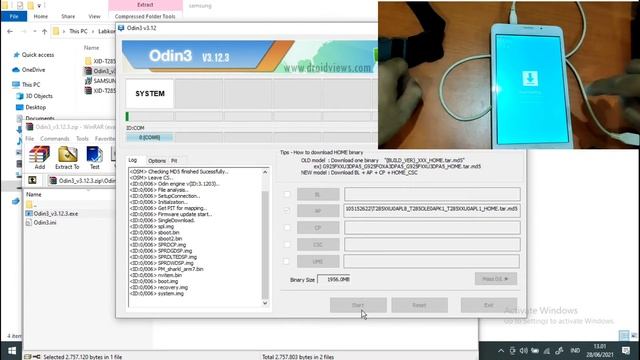Open the Explorer File menu

point(14,16)
